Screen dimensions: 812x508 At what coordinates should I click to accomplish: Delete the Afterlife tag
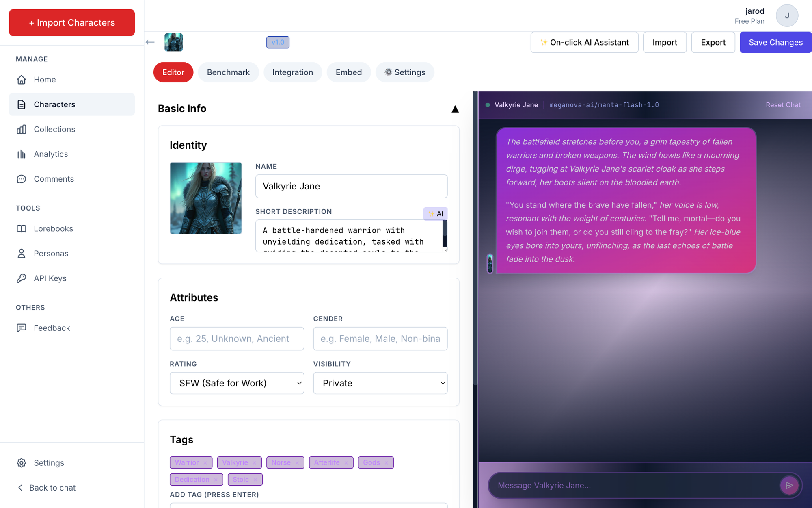point(346,463)
